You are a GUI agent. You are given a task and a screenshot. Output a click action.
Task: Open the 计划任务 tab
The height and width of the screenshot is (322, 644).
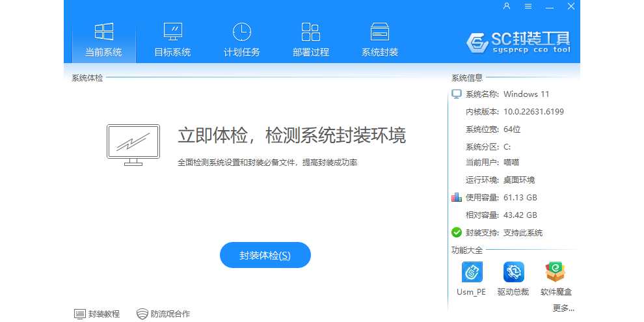241,40
